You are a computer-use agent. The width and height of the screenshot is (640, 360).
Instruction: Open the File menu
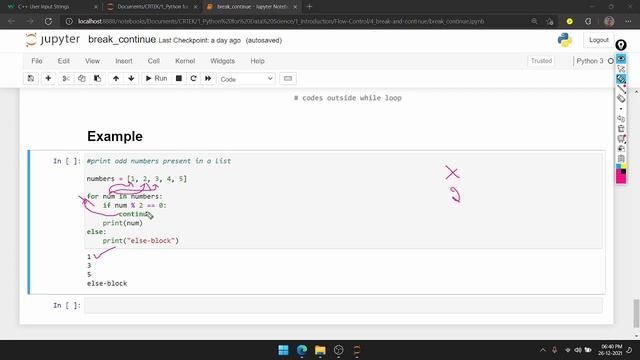coord(37,61)
